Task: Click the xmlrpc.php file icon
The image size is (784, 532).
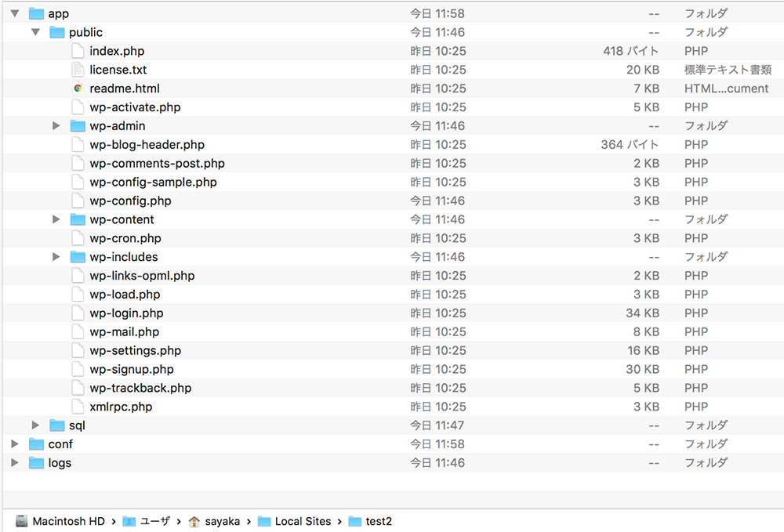Action: [x=78, y=407]
